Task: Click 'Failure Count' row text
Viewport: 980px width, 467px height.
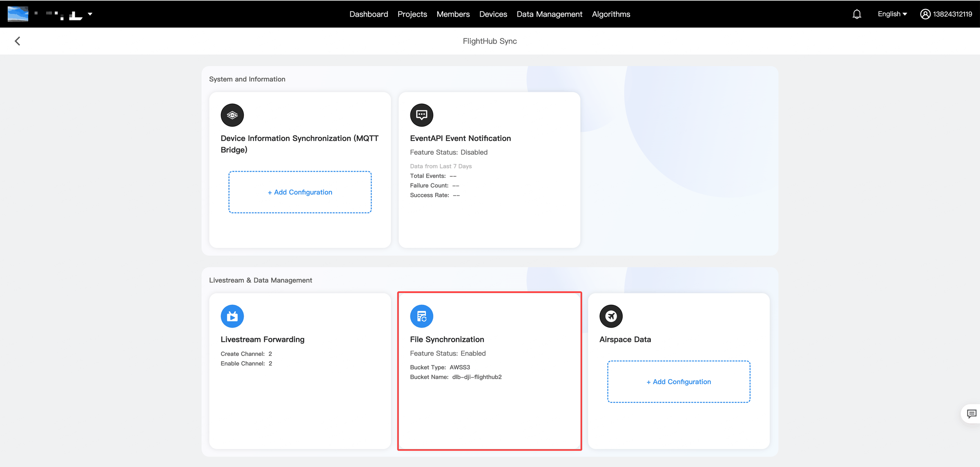Action: coord(434,185)
